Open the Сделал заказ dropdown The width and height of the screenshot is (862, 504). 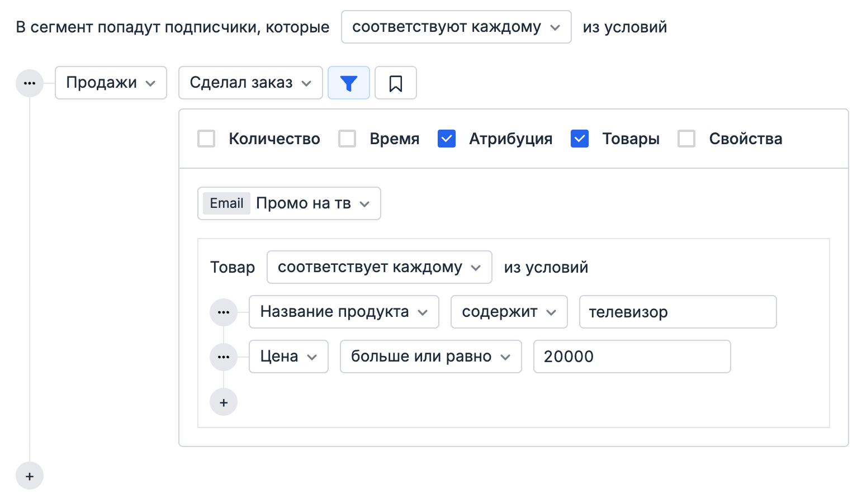(250, 83)
